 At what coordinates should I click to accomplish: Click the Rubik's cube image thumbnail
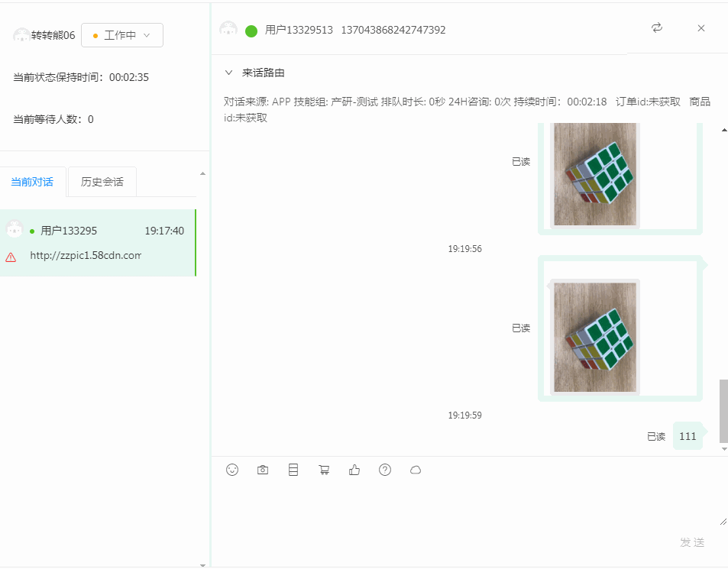click(x=594, y=336)
